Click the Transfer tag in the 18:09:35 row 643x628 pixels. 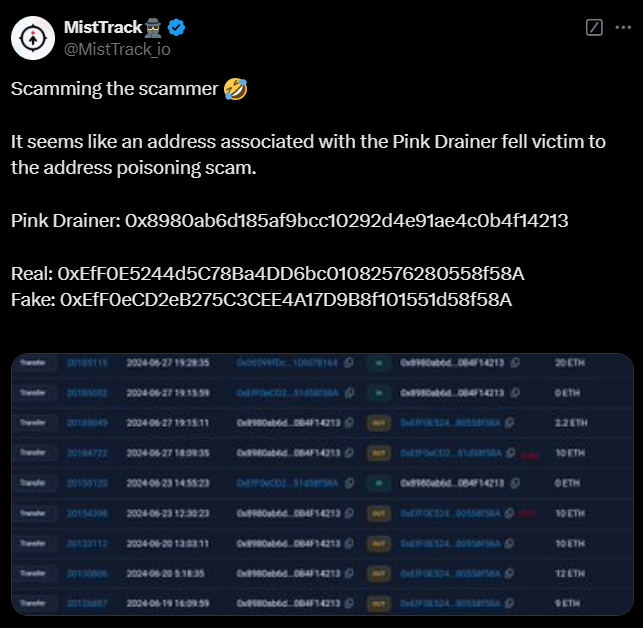coord(34,450)
